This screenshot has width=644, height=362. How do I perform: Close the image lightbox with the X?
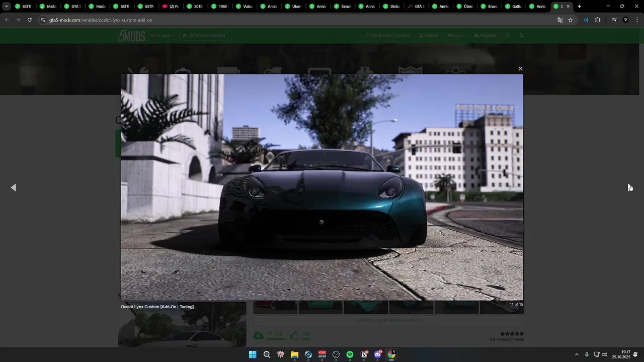tap(520, 68)
